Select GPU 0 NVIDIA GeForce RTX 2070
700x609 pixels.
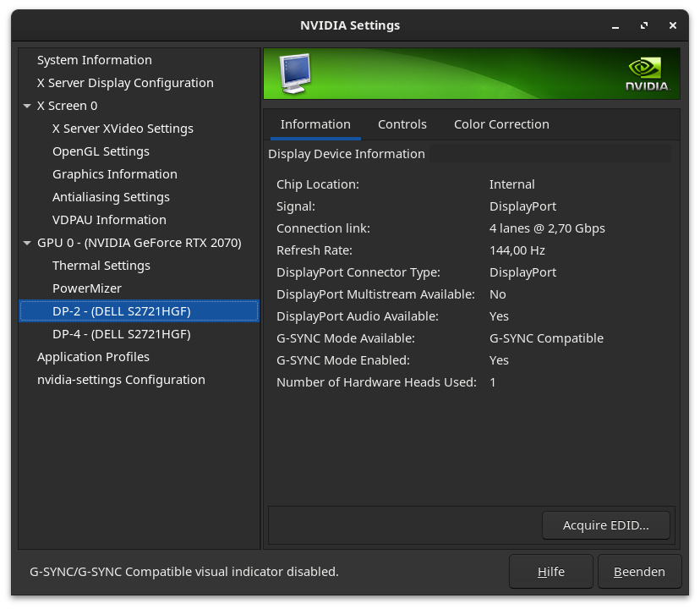point(139,243)
